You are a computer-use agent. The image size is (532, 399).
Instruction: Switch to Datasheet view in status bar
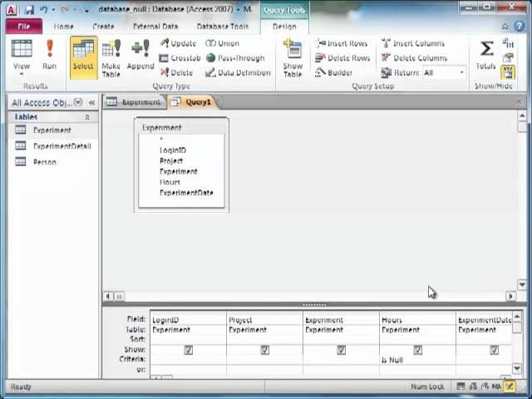click(461, 386)
